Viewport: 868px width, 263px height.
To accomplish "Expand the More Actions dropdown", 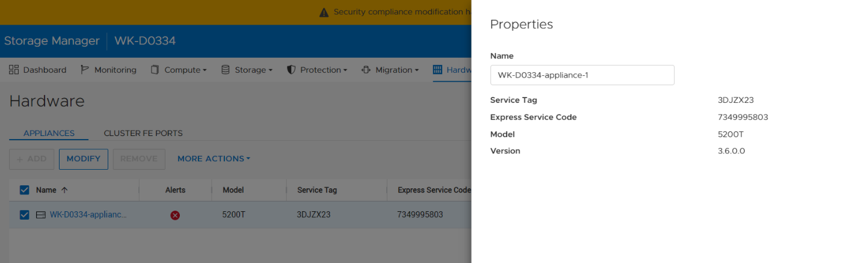I will [214, 159].
